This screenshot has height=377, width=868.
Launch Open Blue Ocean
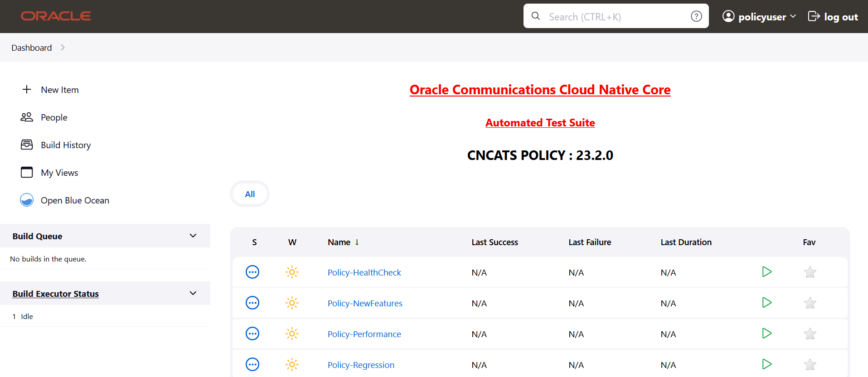coord(75,200)
